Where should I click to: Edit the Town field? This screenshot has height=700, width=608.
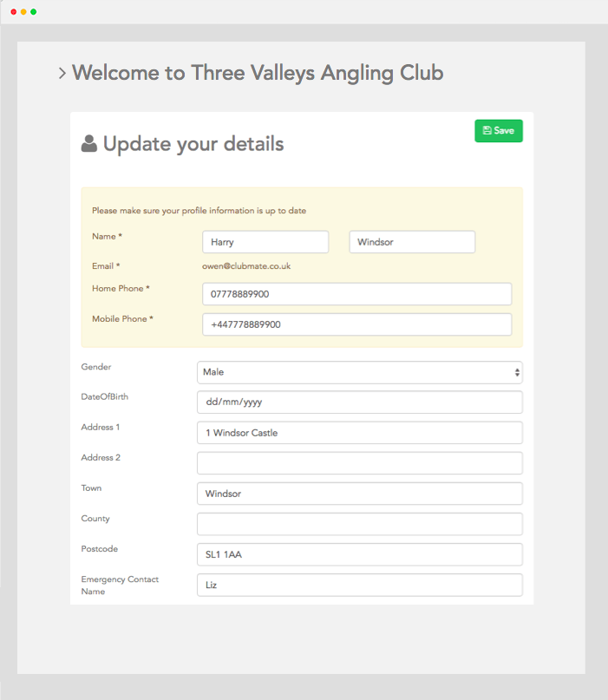(359, 494)
